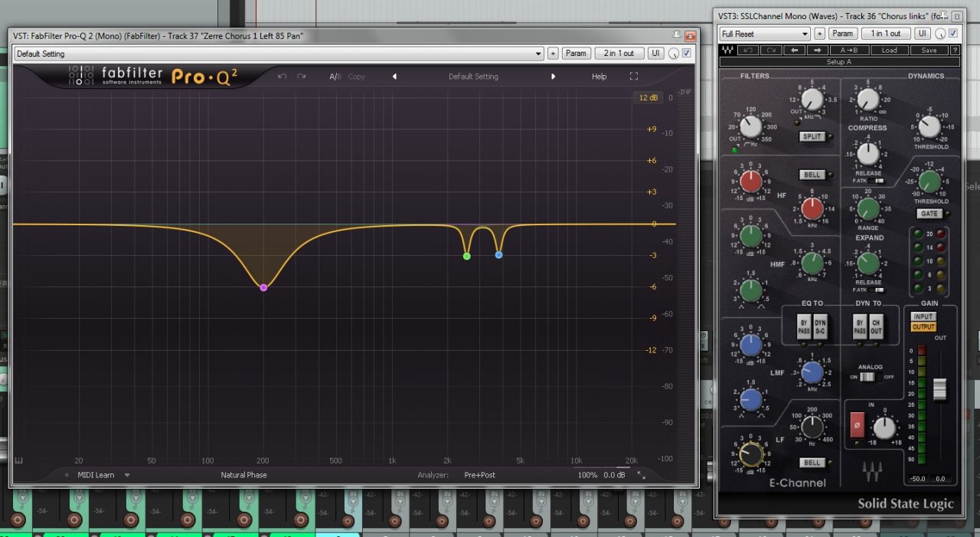The width and height of the screenshot is (980, 537).
Task: Open the Waves Save menu
Action: [x=928, y=51]
